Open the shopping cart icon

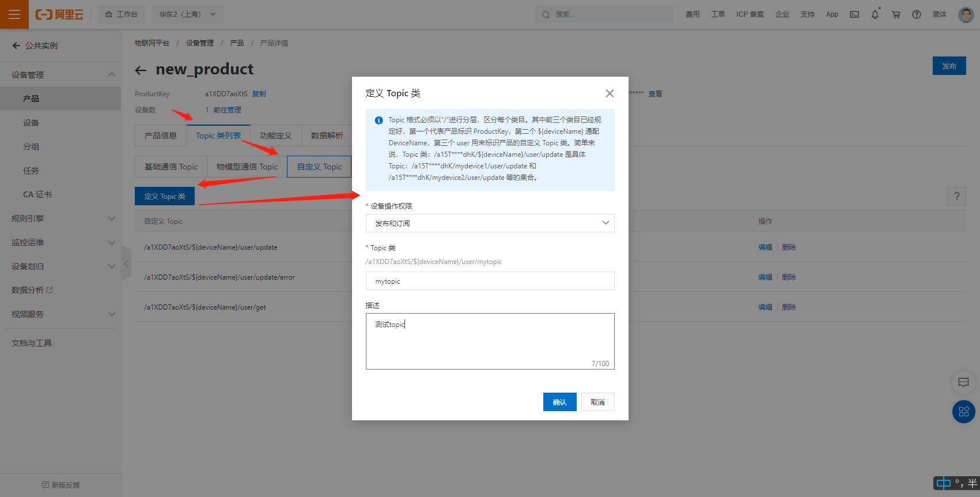pyautogui.click(x=896, y=14)
